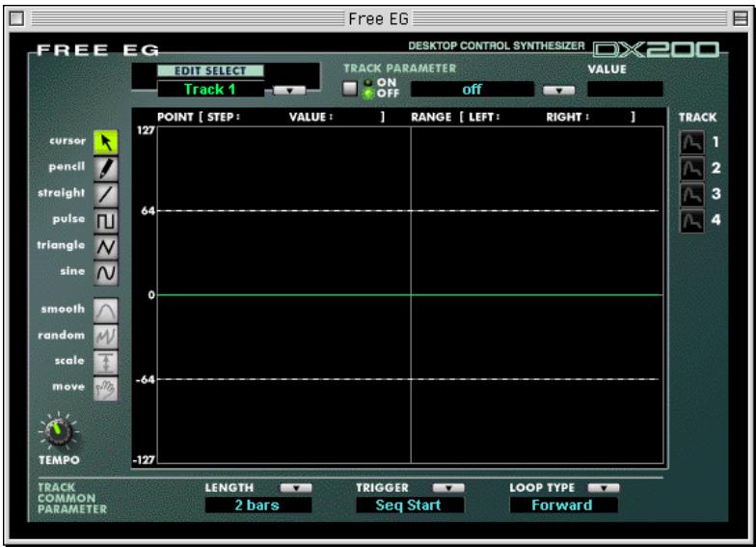756x547 pixels.
Task: Select track 1 envelope icon
Action: (692, 143)
